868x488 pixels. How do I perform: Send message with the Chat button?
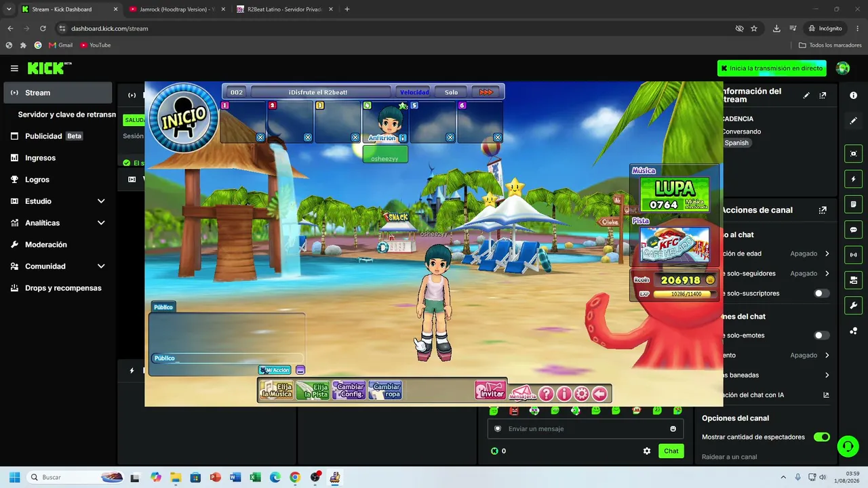pyautogui.click(x=671, y=451)
